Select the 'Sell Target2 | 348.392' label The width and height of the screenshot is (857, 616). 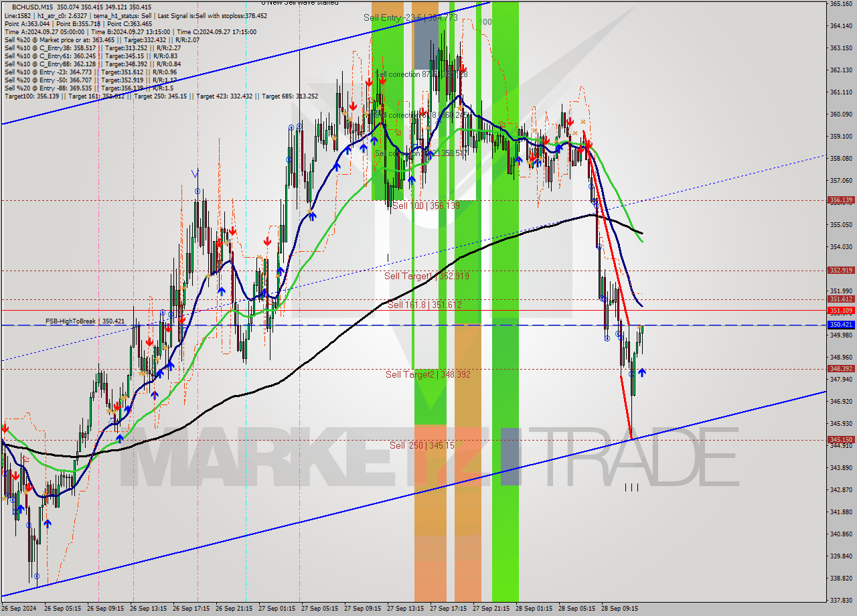pos(428,374)
